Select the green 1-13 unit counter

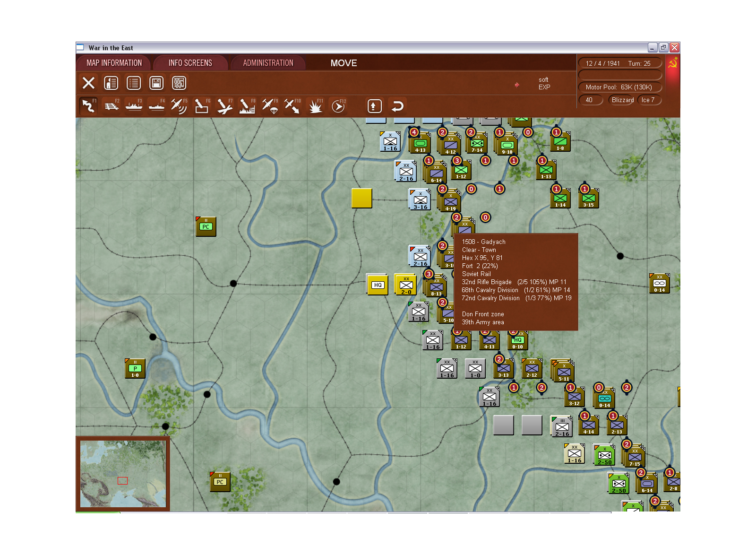[546, 170]
